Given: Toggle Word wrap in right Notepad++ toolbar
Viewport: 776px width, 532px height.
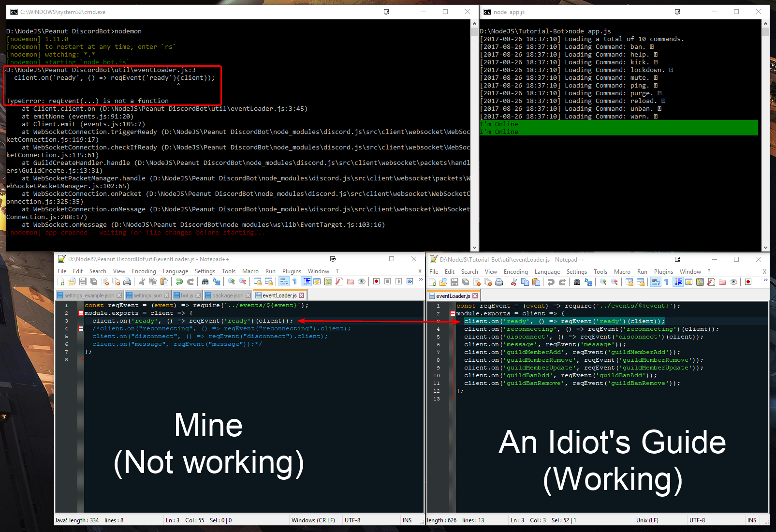Looking at the screenshot, I should 656,282.
